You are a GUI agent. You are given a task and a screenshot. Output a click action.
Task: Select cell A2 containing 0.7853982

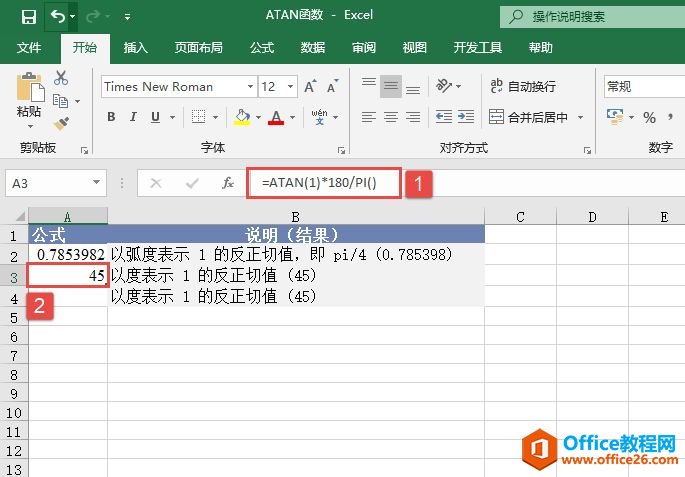click(x=68, y=255)
